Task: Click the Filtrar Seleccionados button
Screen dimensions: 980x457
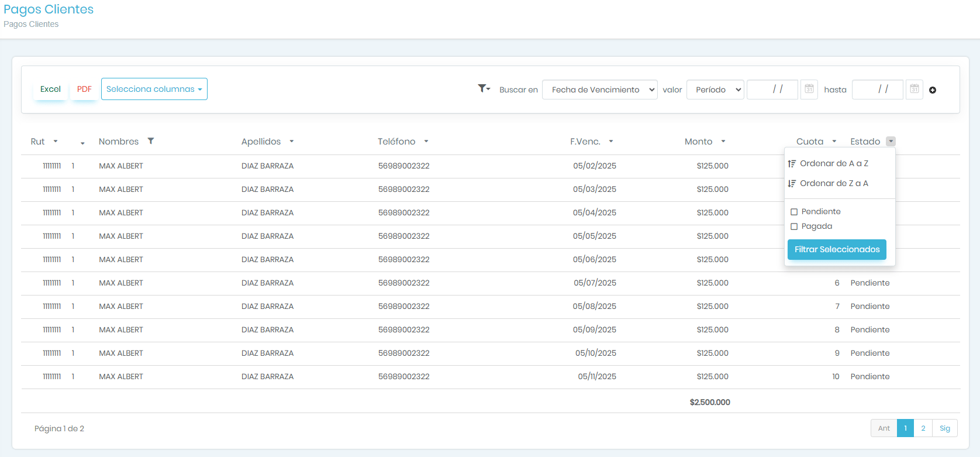Action: [837, 249]
